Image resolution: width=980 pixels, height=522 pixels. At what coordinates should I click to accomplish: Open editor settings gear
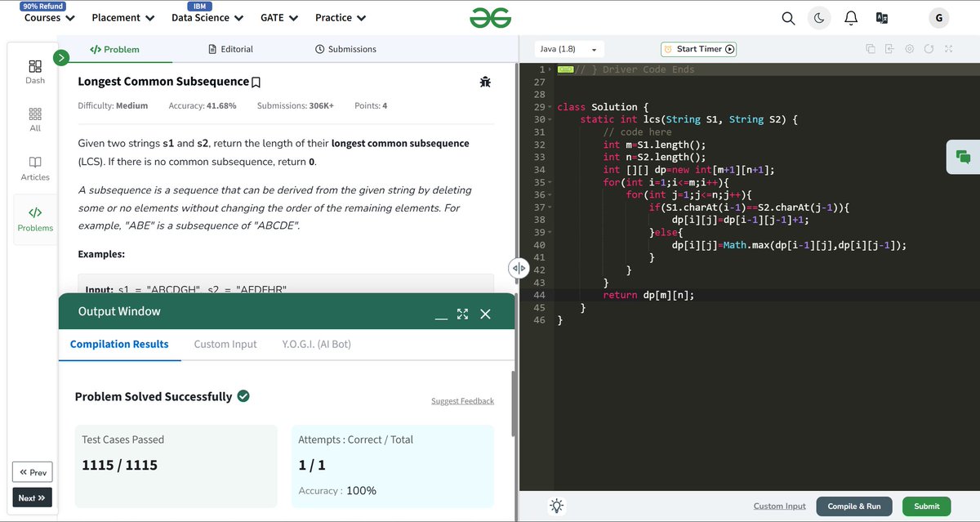click(x=909, y=49)
